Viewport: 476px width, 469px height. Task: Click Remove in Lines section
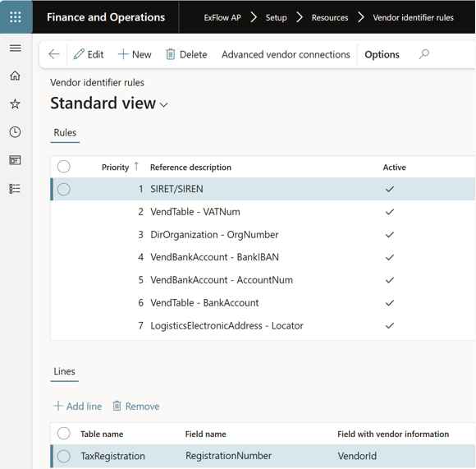[x=136, y=406]
